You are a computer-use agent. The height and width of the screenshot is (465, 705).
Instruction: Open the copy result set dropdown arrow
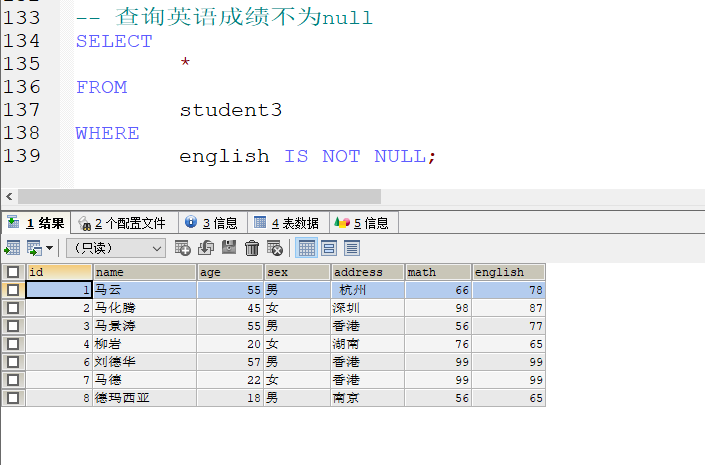[49, 248]
